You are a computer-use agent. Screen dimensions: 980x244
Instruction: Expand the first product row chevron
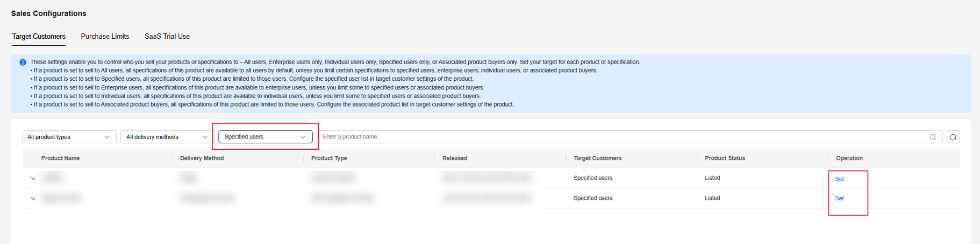(x=33, y=178)
